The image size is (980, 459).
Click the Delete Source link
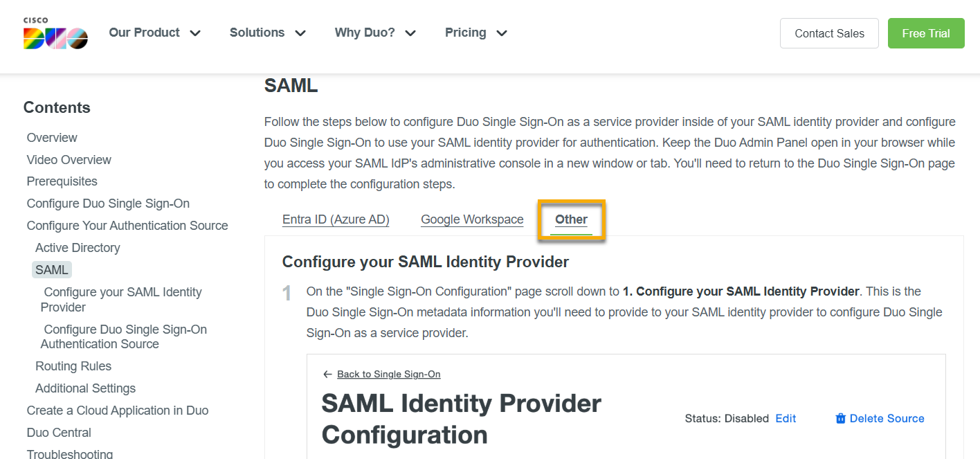pyautogui.click(x=887, y=418)
